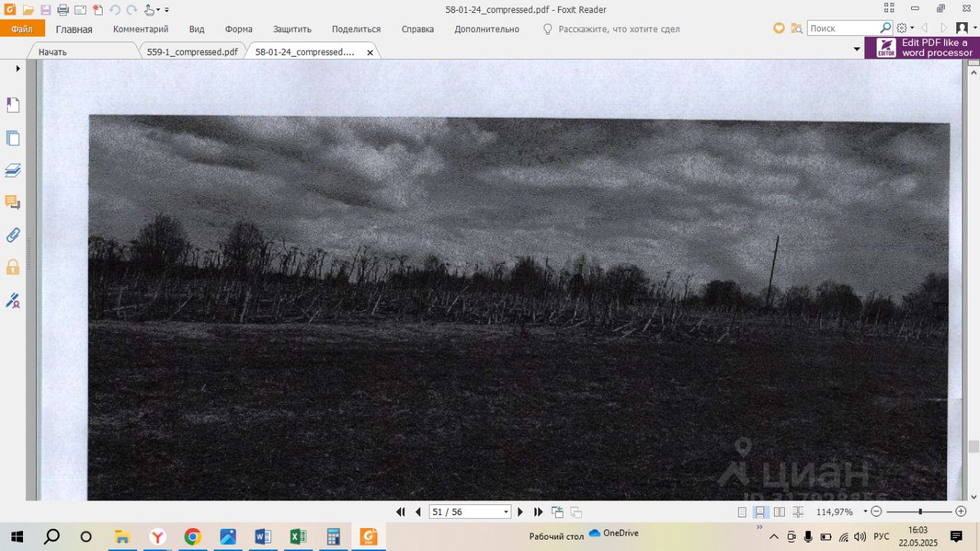Click the Save icon in quick toolbar
This screenshot has width=980, height=551.
point(45,10)
